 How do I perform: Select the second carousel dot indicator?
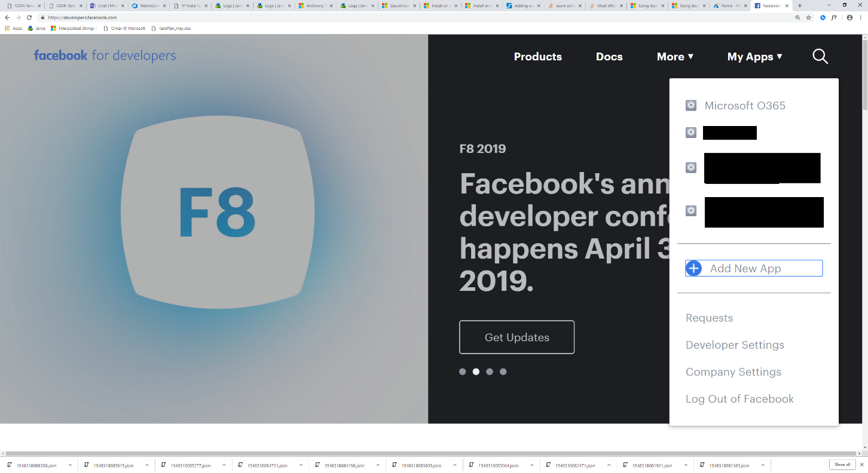point(476,371)
